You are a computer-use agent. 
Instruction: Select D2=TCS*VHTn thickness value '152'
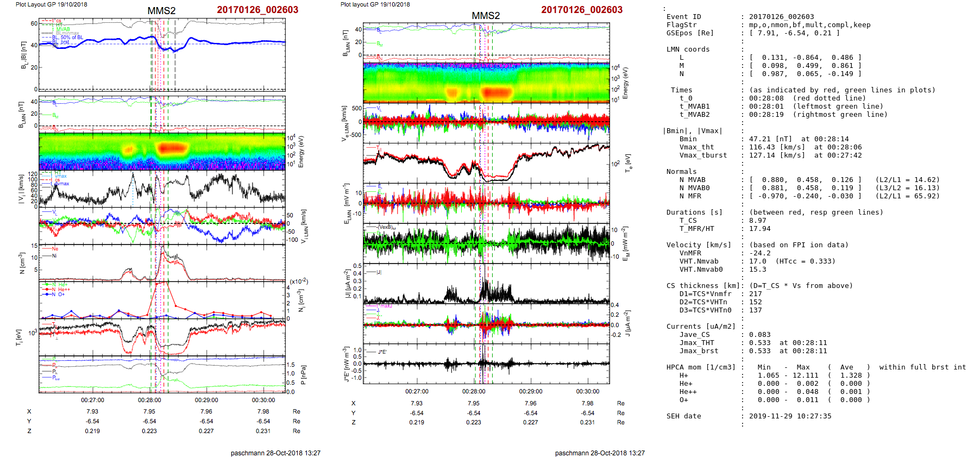(x=755, y=302)
